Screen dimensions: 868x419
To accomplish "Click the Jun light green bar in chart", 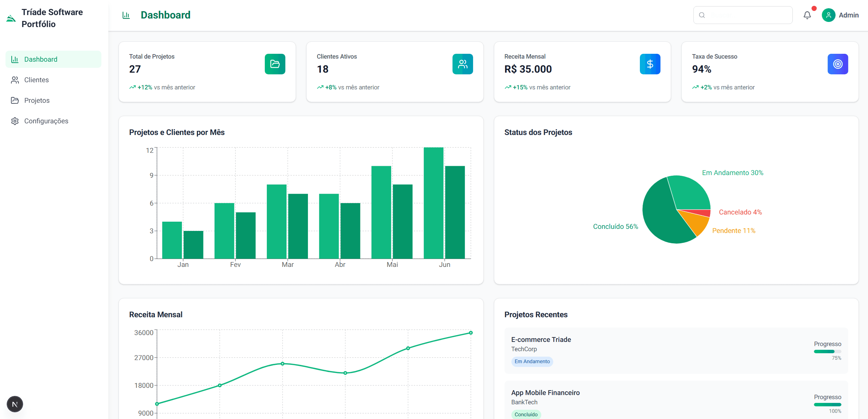I will 434,203.
